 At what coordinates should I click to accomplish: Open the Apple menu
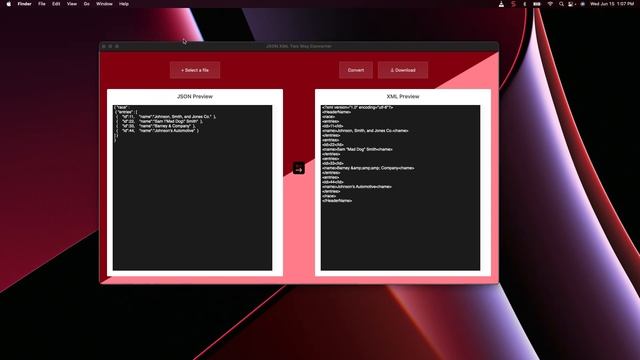pyautogui.click(x=9, y=4)
